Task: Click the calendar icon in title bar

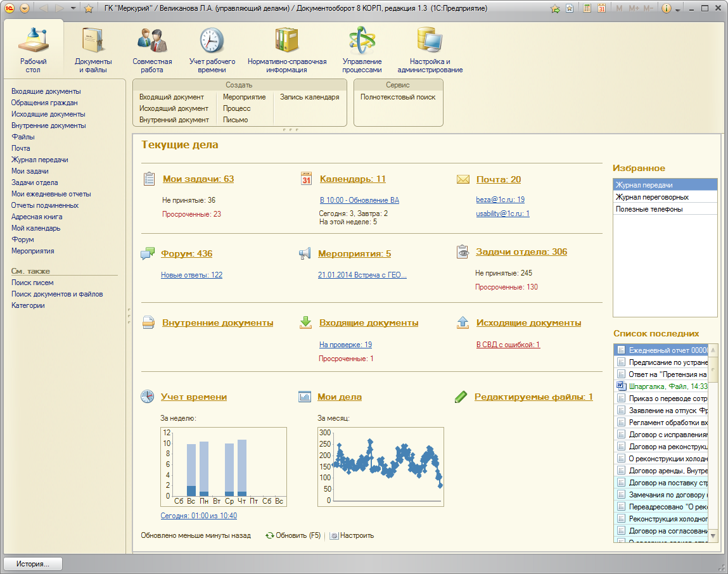Action: [601, 9]
